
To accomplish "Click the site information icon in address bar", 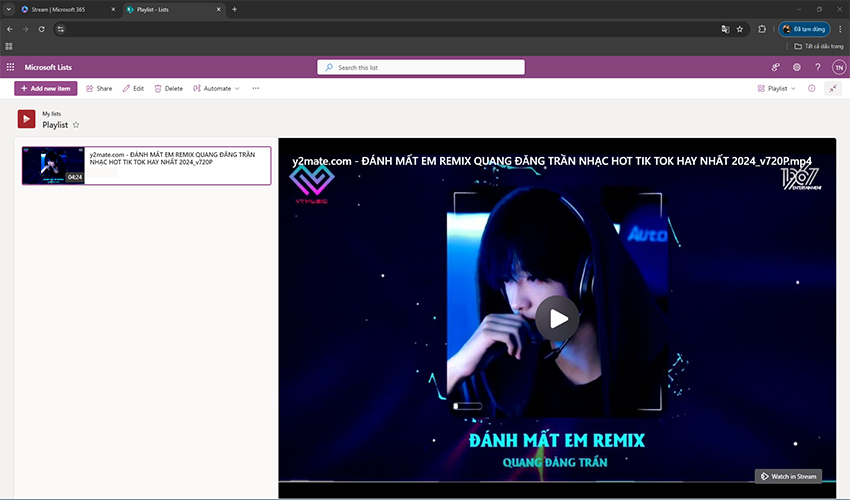I will [61, 29].
